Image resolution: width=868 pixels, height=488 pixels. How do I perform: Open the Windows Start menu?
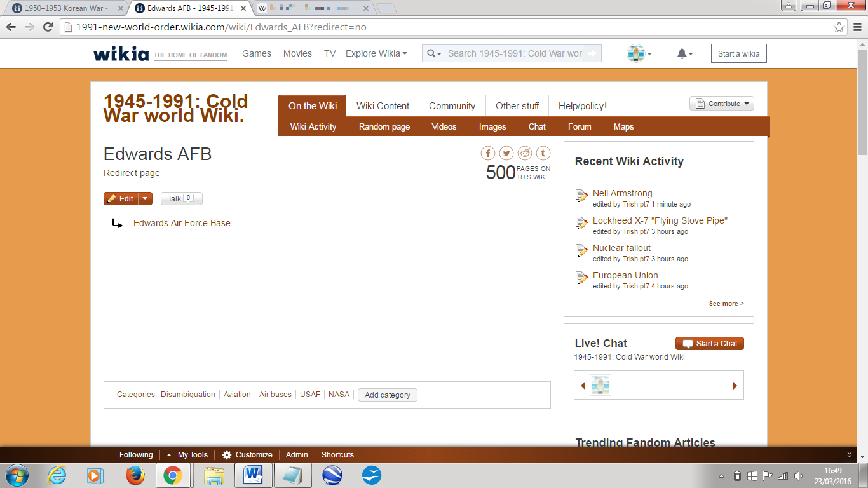[17, 475]
